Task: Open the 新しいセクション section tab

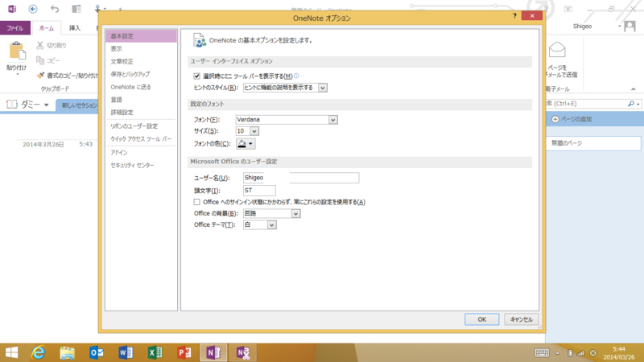Action: (x=77, y=105)
